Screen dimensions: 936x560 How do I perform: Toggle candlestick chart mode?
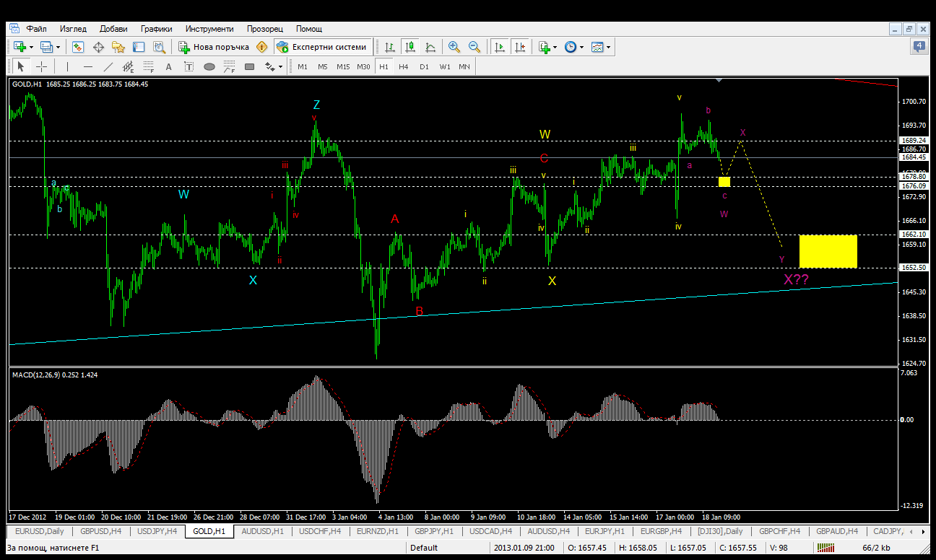[410, 47]
